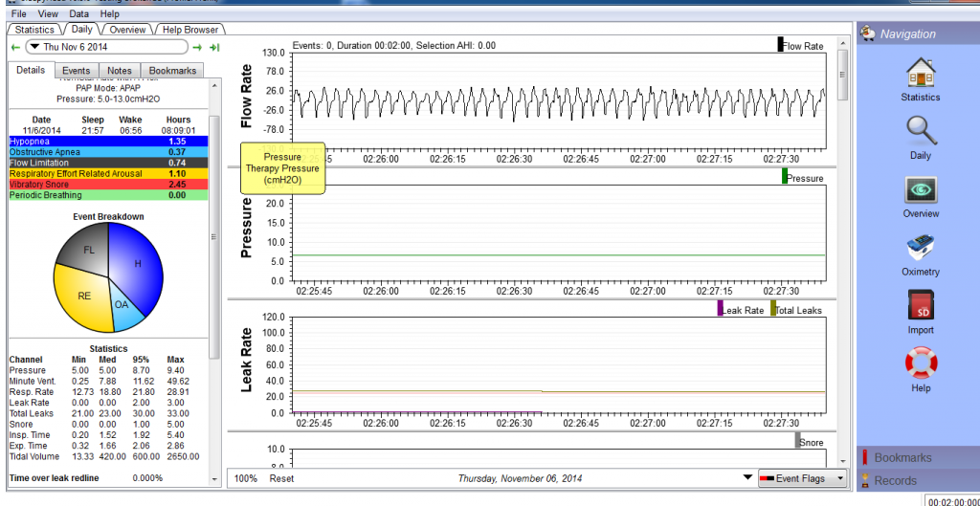Click the 100% zoom button
Viewport: 980px width, 506px height.
246,478
